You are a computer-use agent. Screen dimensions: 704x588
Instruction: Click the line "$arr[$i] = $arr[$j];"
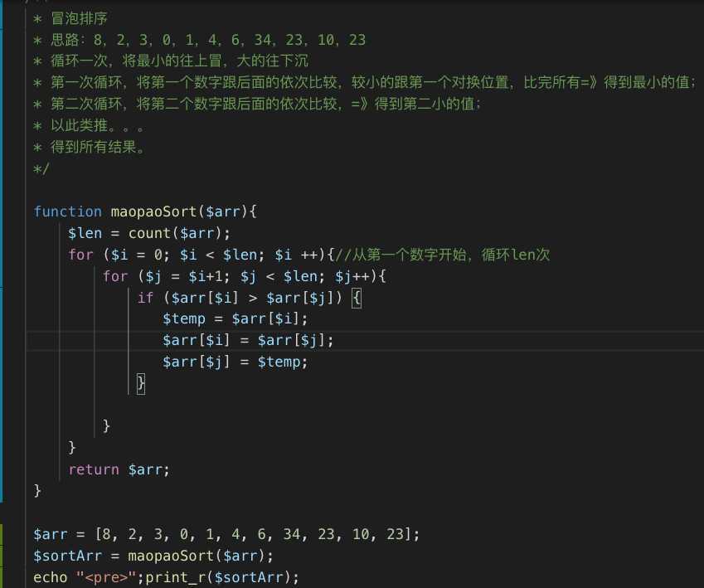248,341
